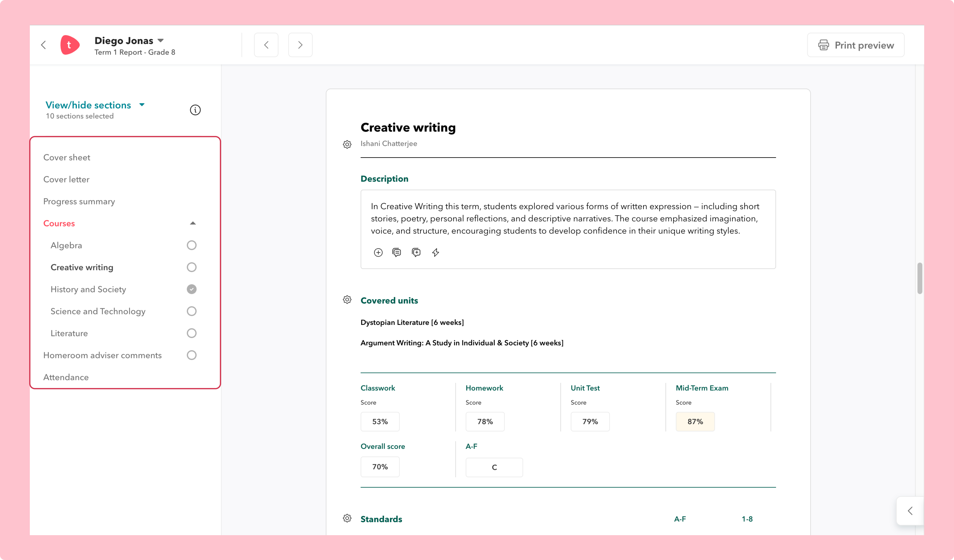The image size is (954, 560).
Task: Open the A-F grade box showing C
Action: tap(494, 467)
